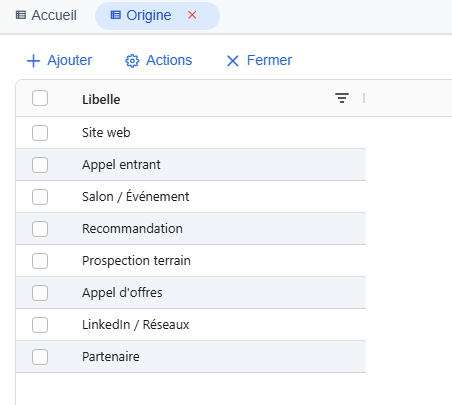
Task: Select the Appel entrant text
Action: pos(121,165)
